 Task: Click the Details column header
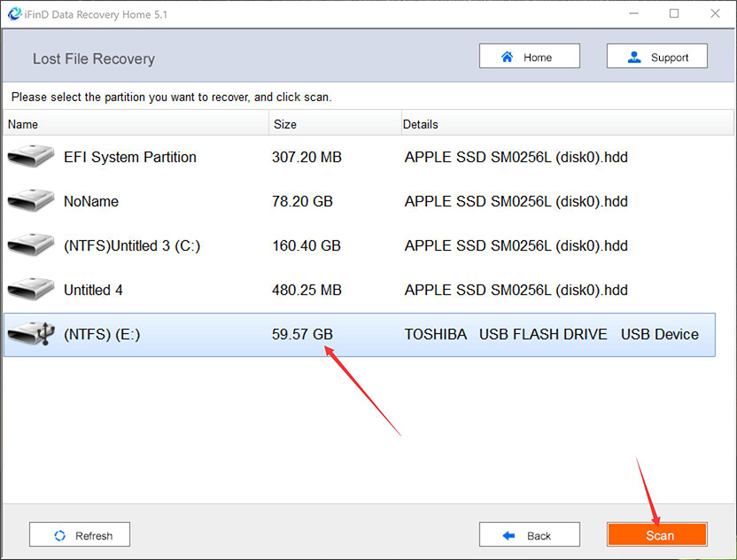567,124
